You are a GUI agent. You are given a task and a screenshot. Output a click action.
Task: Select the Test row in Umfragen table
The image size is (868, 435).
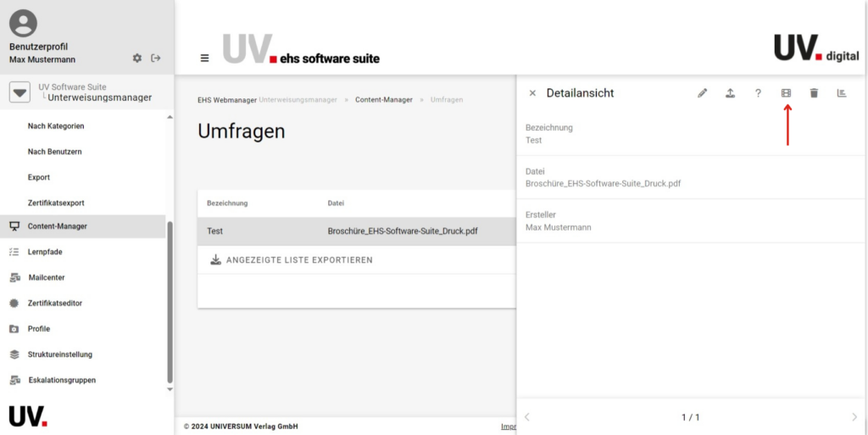point(356,231)
